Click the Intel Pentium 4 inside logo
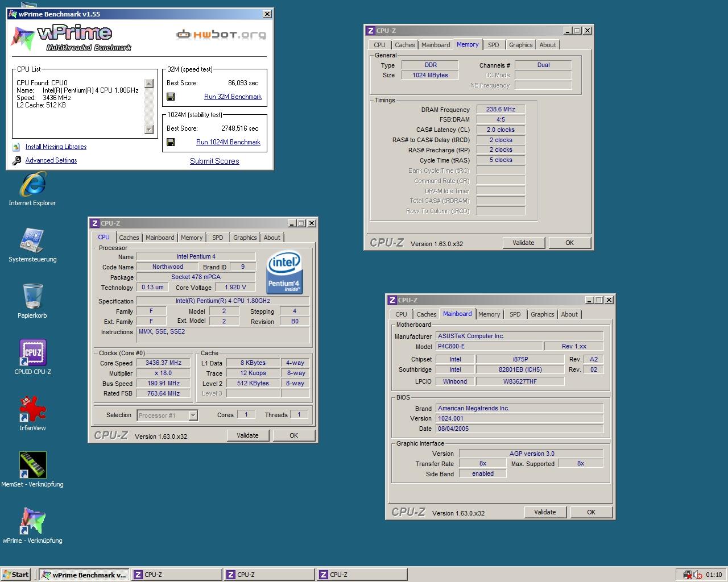This screenshot has height=582, width=728. pyautogui.click(x=284, y=272)
